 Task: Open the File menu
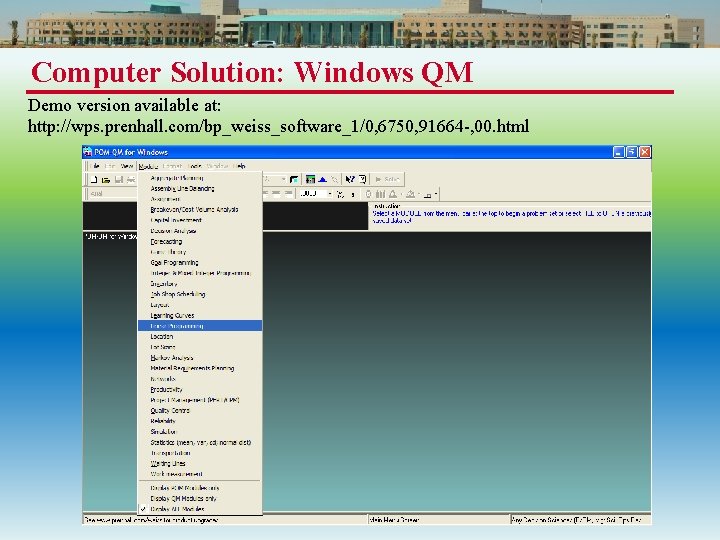click(x=95, y=166)
